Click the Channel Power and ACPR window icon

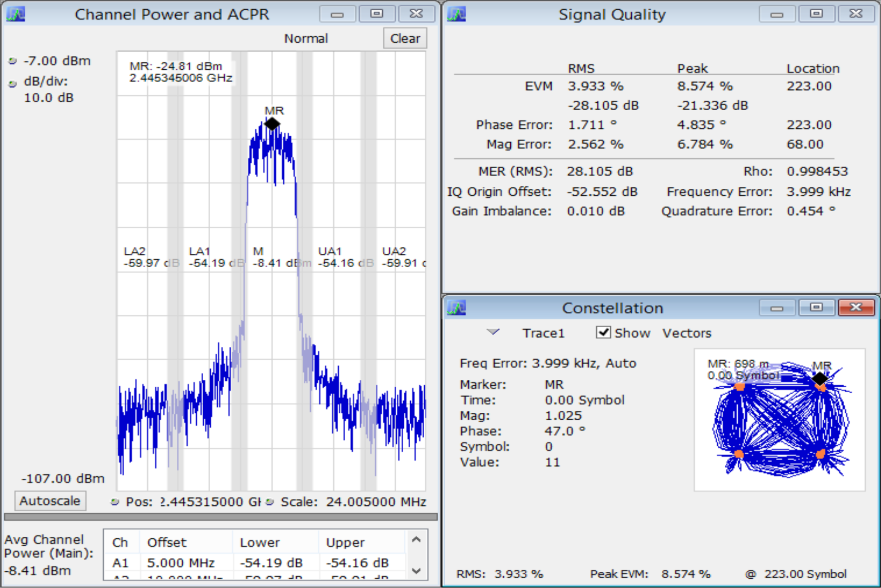click(x=16, y=14)
